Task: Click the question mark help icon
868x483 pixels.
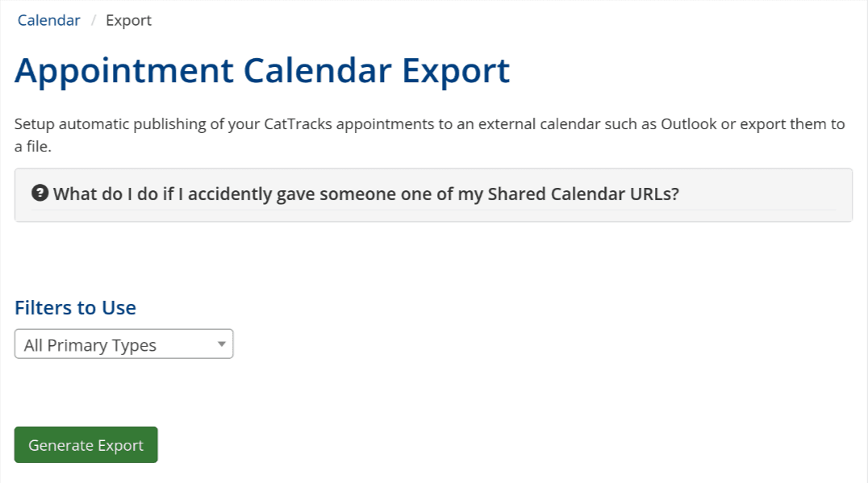Action: click(x=40, y=194)
